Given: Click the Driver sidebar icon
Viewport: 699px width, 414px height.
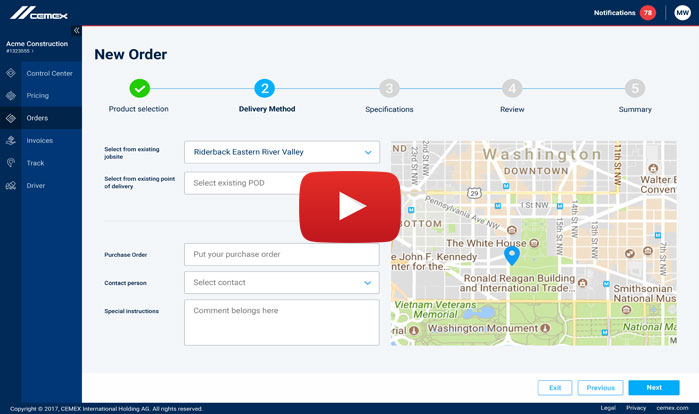Looking at the screenshot, I should point(11,185).
